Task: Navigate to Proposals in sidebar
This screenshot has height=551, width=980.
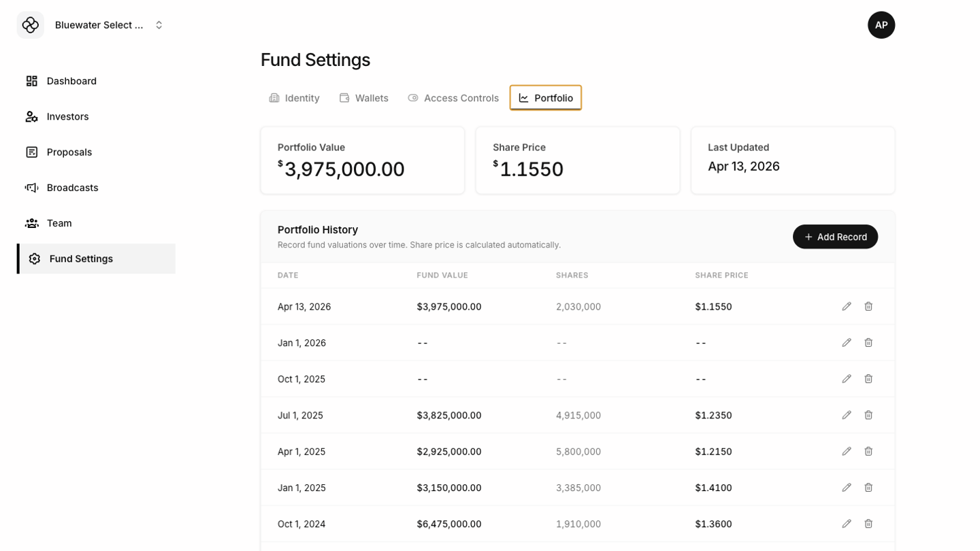Action: (69, 152)
